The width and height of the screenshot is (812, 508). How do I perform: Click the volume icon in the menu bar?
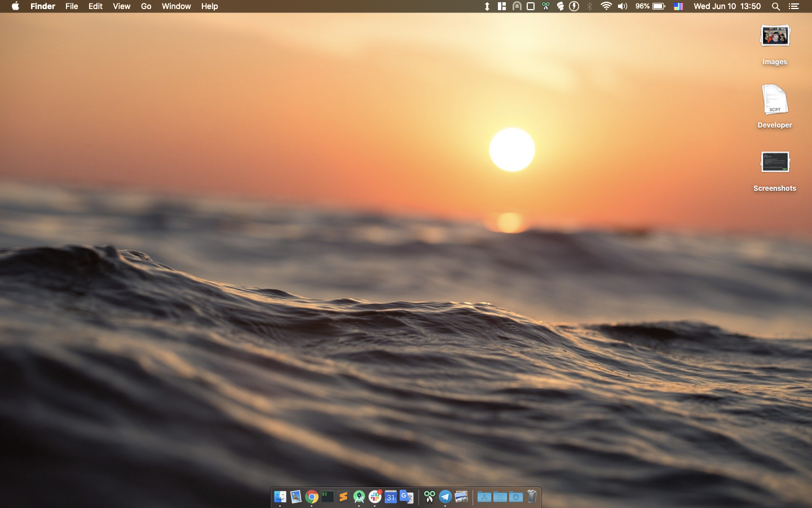(x=623, y=6)
